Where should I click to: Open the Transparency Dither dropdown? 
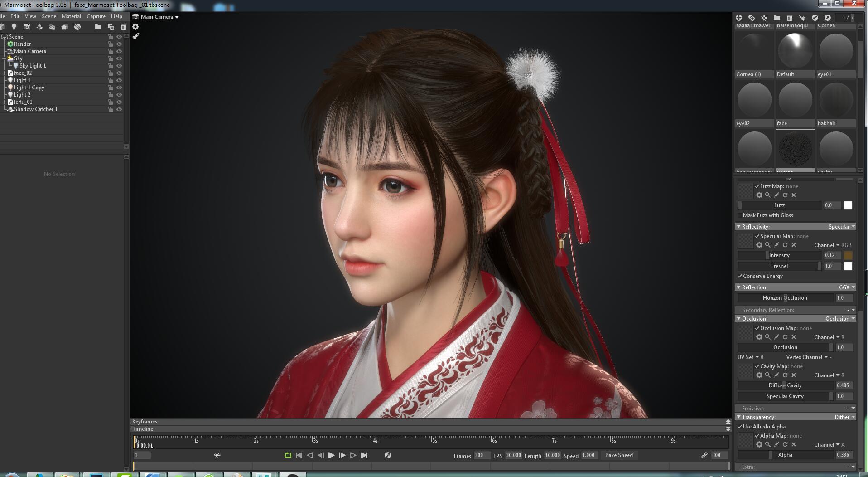click(844, 417)
